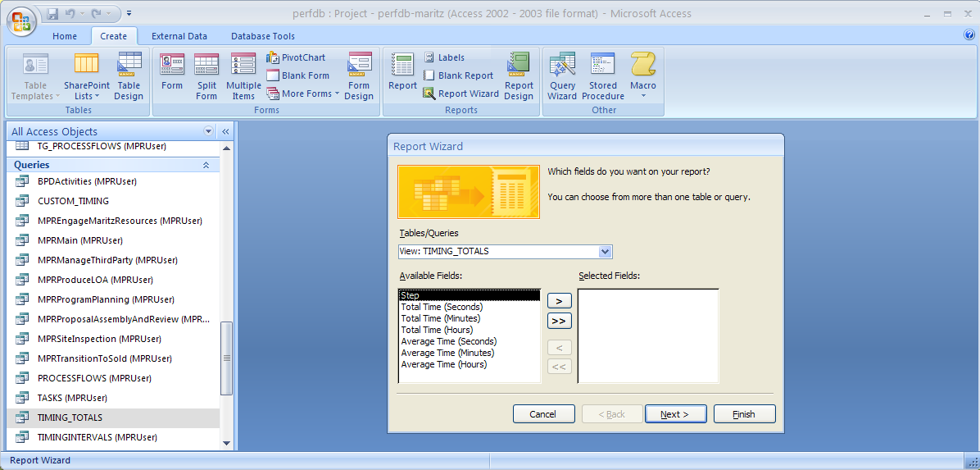Open the More Forms dropdown

304,94
